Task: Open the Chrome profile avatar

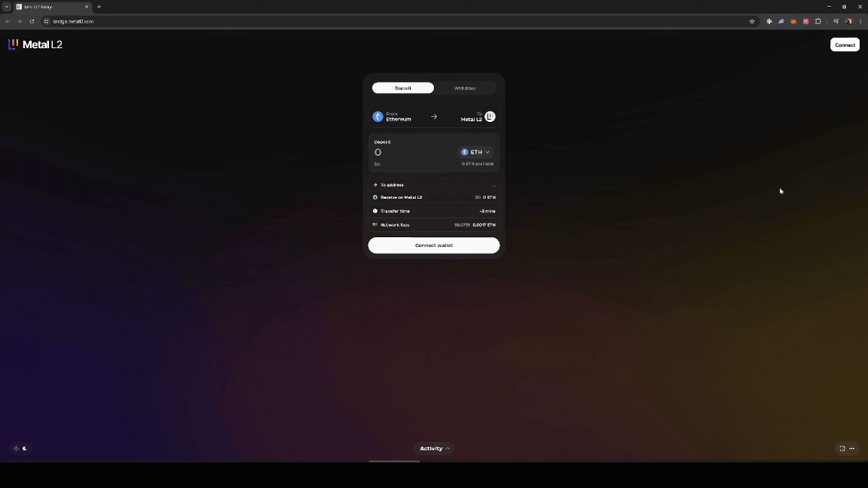Action: click(848, 22)
